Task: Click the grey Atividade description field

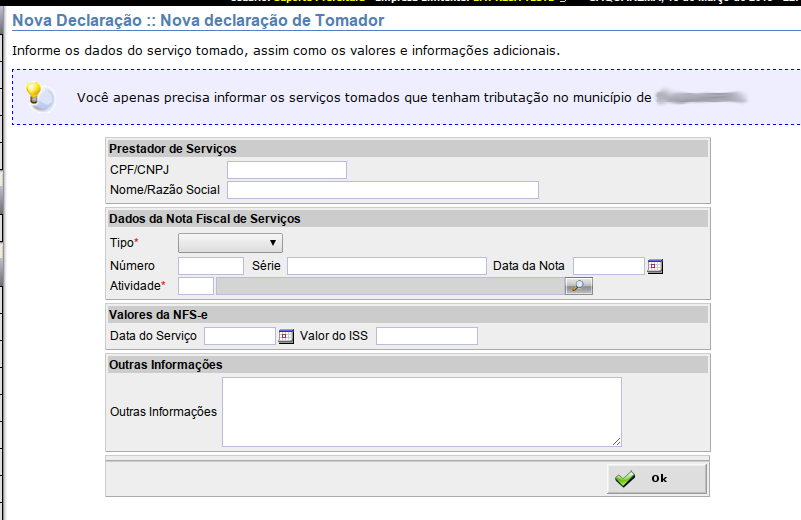Action: pyautogui.click(x=390, y=287)
